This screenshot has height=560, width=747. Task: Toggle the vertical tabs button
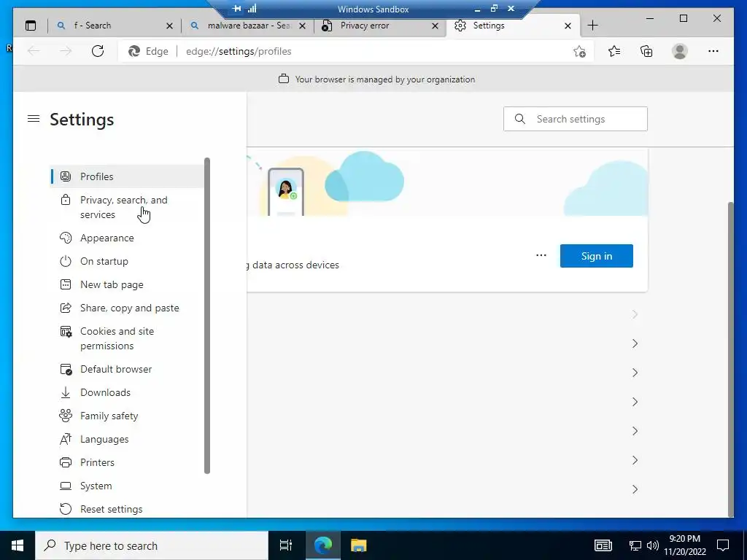(31, 26)
